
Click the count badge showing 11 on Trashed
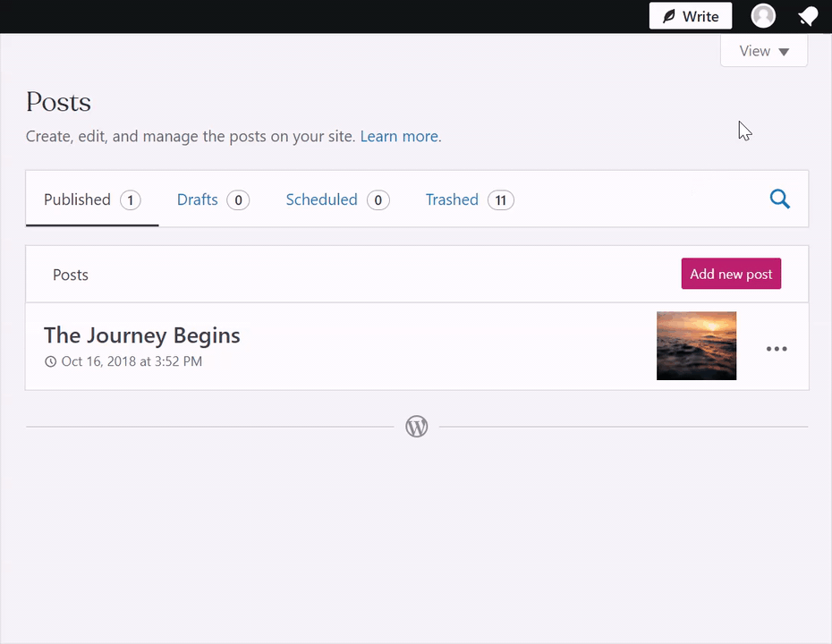point(500,199)
